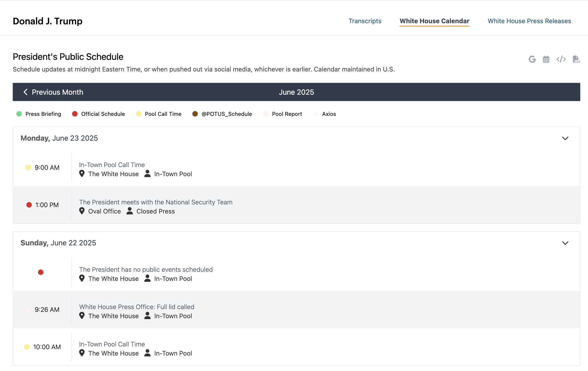Click location pin in no public events row
The image size is (588, 371).
coord(82,278)
